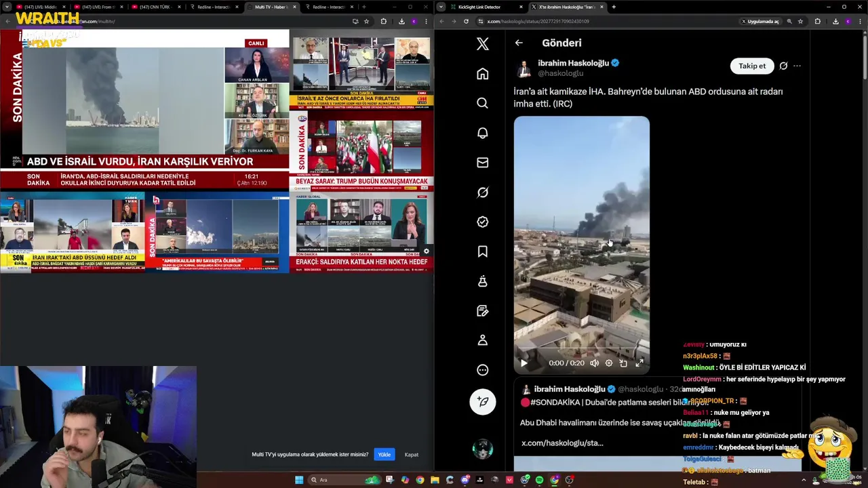Play the tweet video
This screenshot has height=488, width=868.
pos(524,363)
